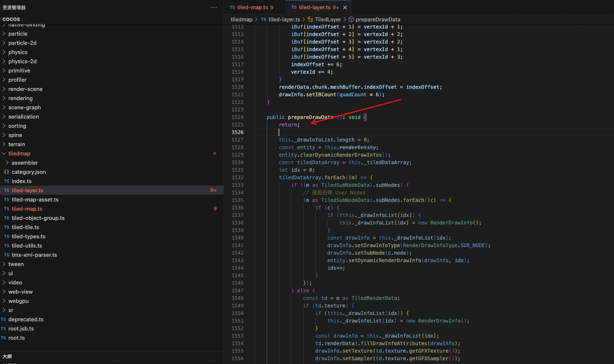Image resolution: width=614 pixels, height=364 pixels.
Task: Expand the physics-2d folder
Action: [112, 62]
